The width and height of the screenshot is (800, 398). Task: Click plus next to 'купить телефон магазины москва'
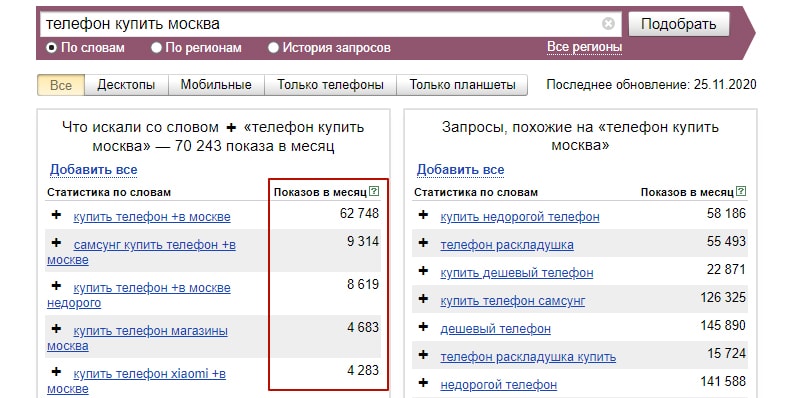(x=56, y=329)
